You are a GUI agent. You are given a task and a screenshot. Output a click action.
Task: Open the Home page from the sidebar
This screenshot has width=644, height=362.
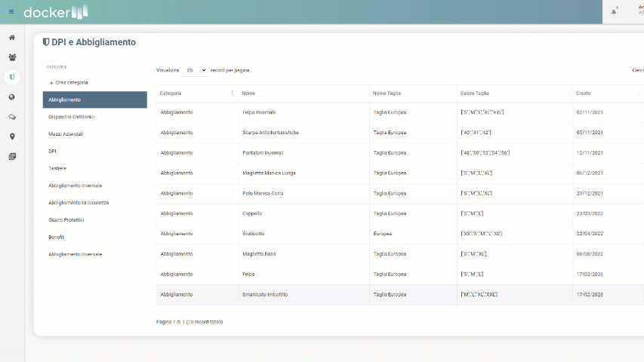pos(12,38)
